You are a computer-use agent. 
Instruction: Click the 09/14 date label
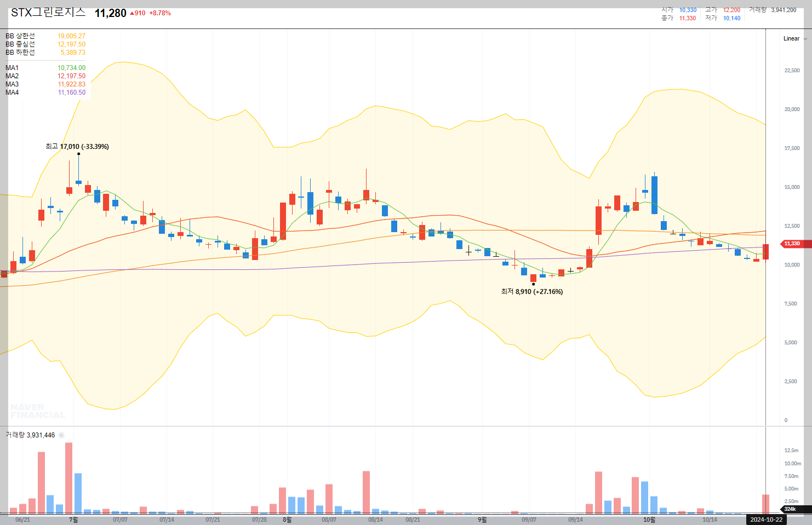(x=575, y=520)
